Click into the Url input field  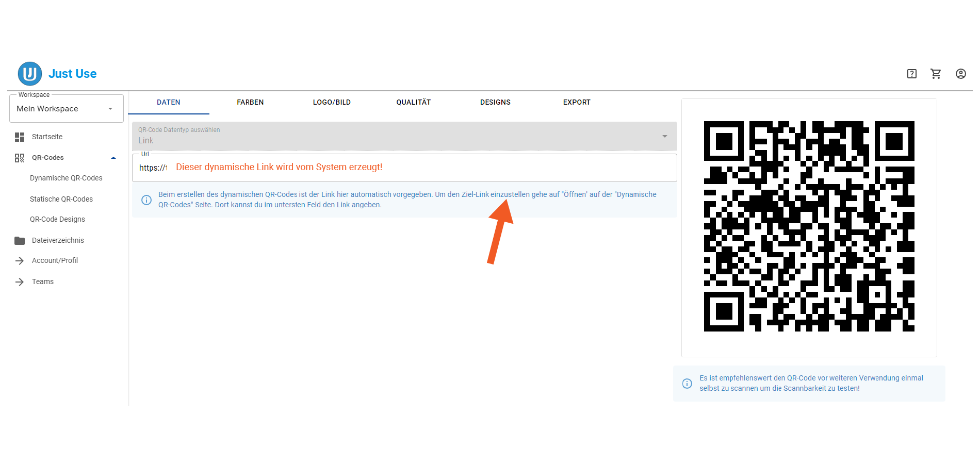[404, 168]
